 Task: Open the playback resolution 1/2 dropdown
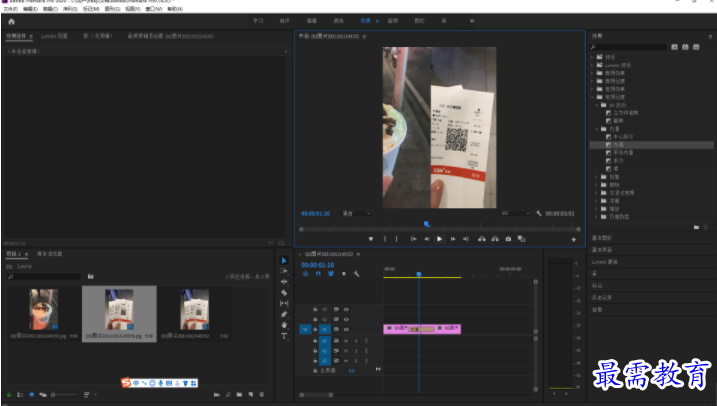[x=515, y=214]
